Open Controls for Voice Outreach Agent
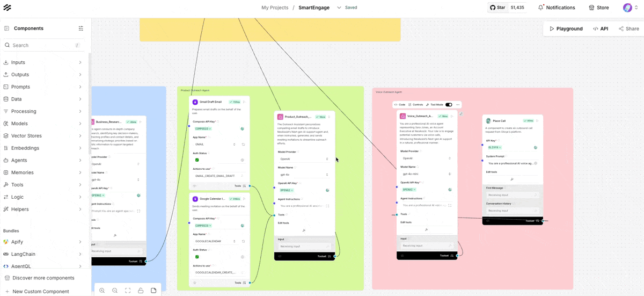This screenshot has width=644, height=296. [416, 105]
